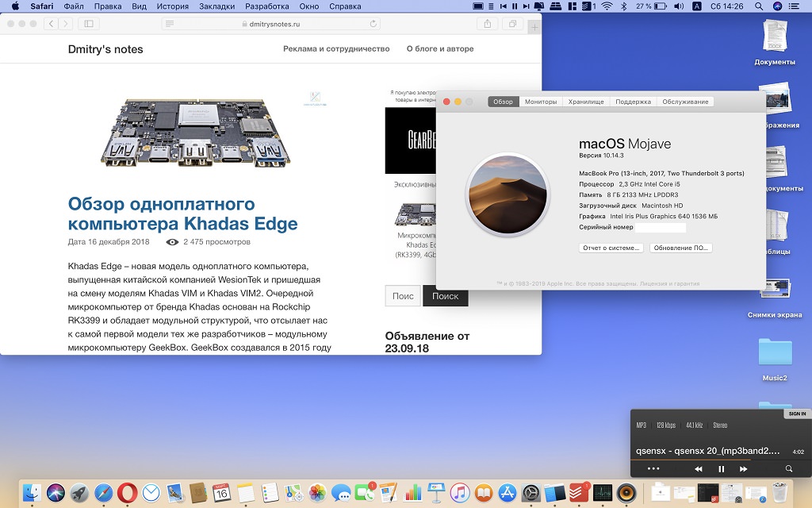Viewport: 812px width, 508px height.
Task: Click the dmitrysnotes.ru address field
Action: (x=270, y=24)
